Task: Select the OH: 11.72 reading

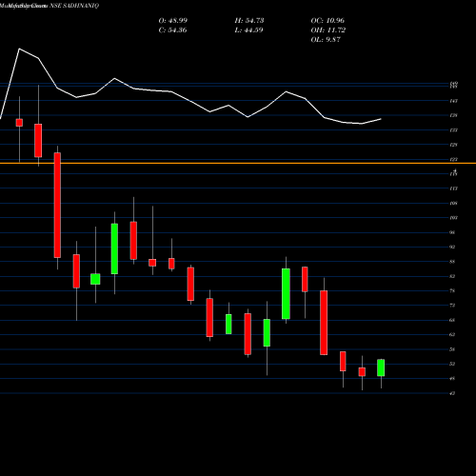Action: tap(328, 30)
